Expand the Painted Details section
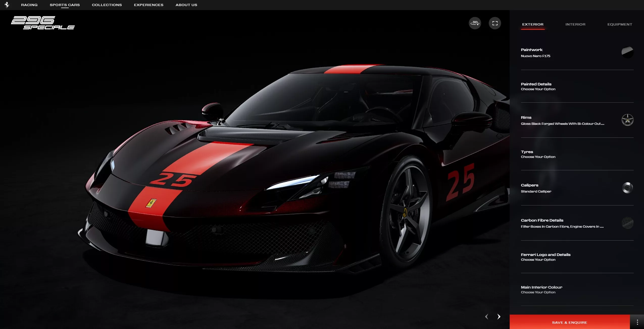Screen dimensions: 644x329 point(577,86)
